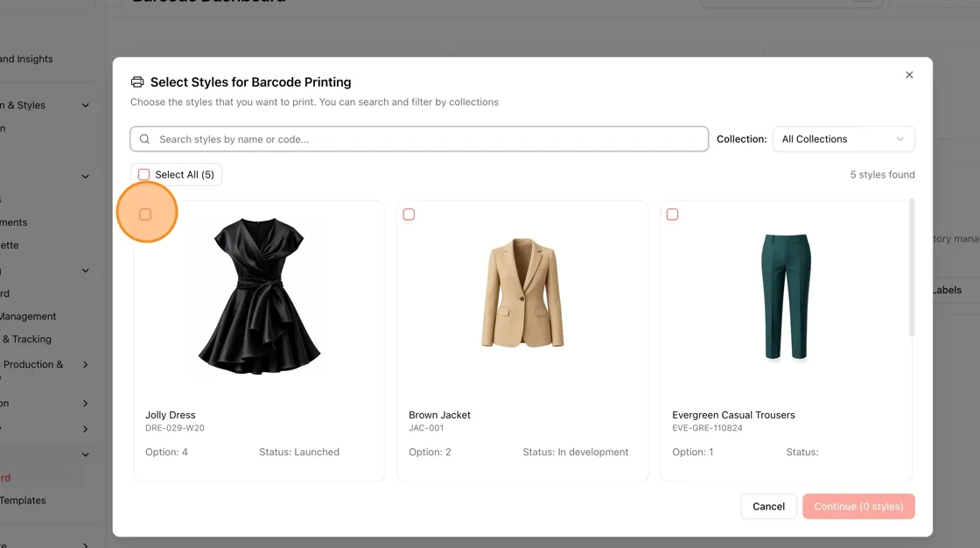The height and width of the screenshot is (548, 980).
Task: Check the Select All (5) box
Action: (x=143, y=174)
